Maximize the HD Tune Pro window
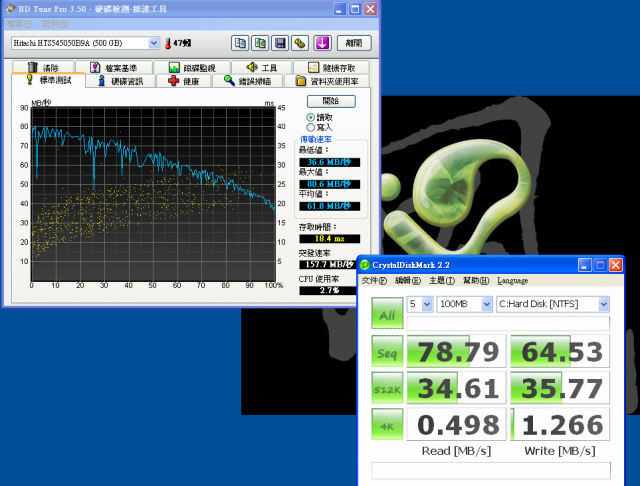 point(355,9)
